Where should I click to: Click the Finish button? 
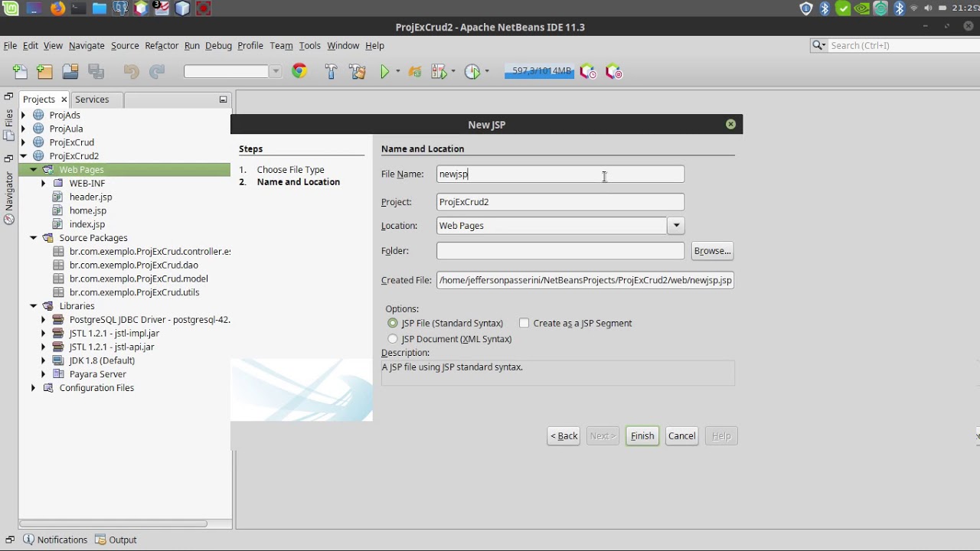point(642,436)
